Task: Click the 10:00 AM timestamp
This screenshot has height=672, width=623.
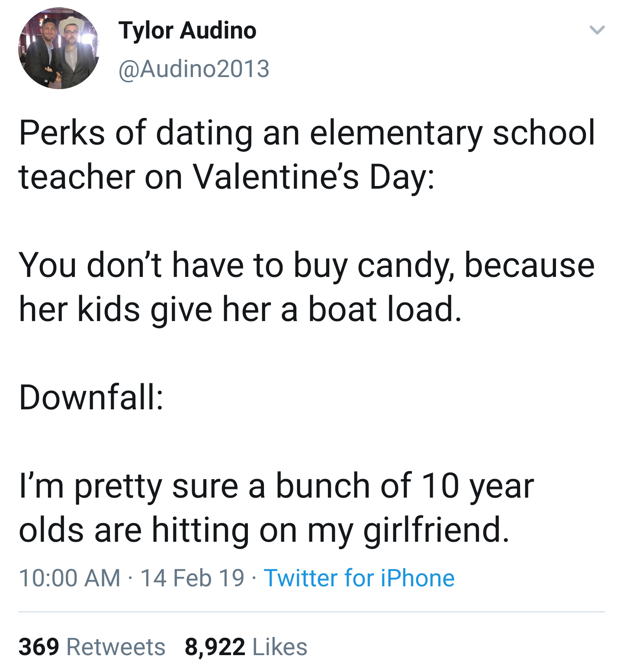Action: point(70,578)
